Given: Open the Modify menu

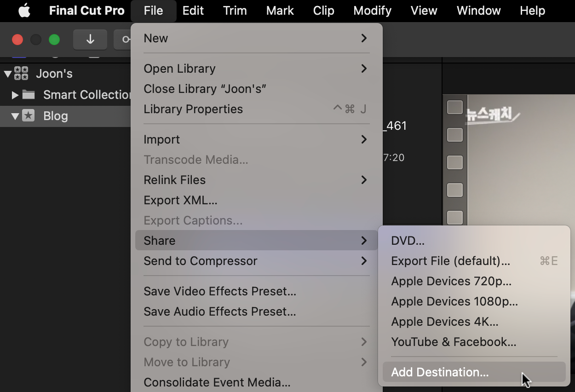Looking at the screenshot, I should click(373, 11).
